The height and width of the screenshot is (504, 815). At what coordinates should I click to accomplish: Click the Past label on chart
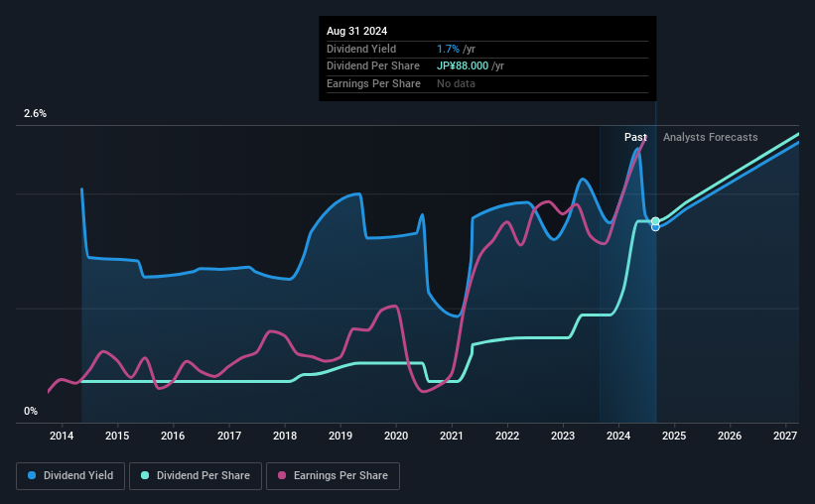[635, 137]
